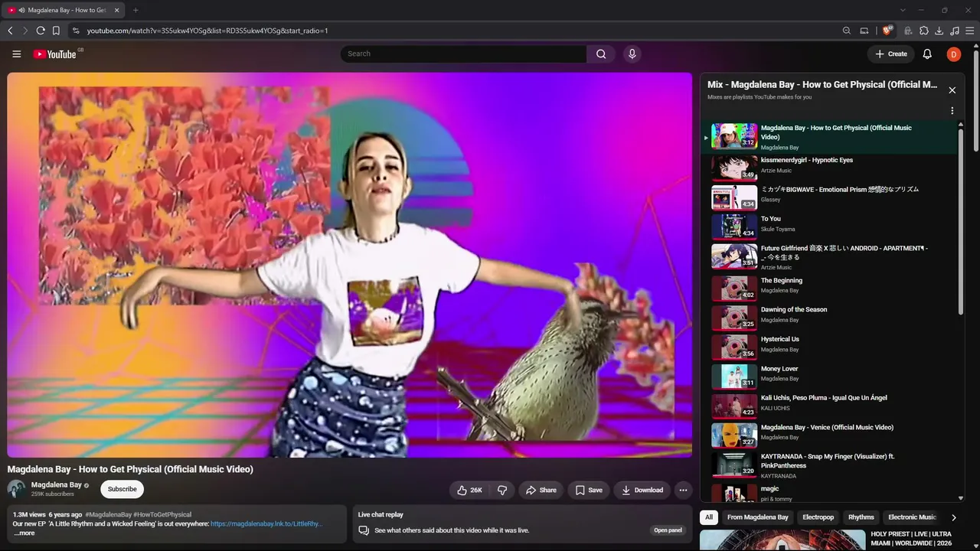This screenshot has width=980, height=551.
Task: Select the All filter chip
Action: [709, 517]
